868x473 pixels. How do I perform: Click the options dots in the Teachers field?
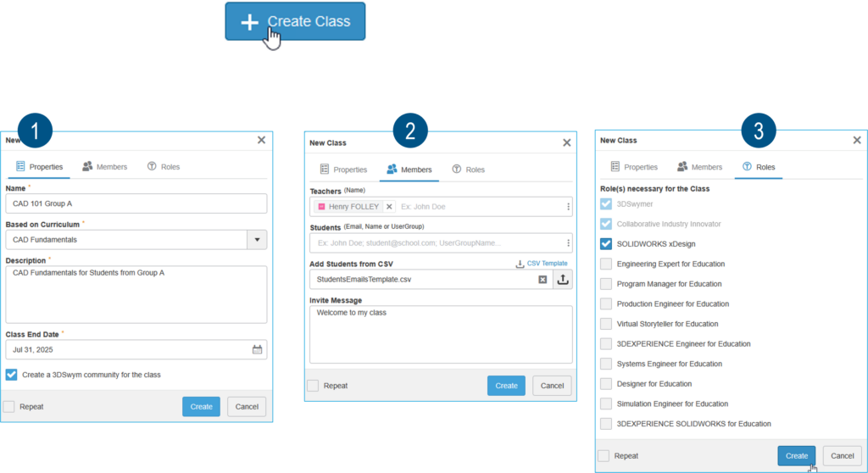568,207
